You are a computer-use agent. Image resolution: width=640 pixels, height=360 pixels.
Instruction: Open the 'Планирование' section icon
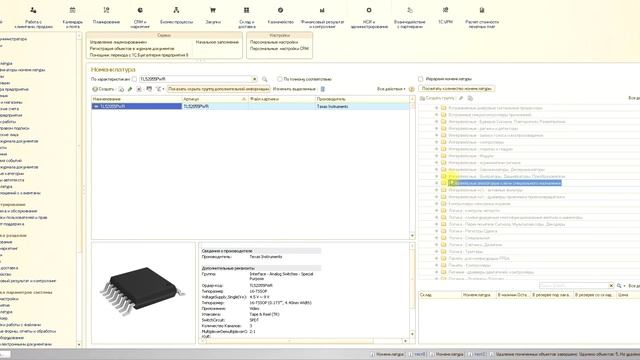[106, 10]
